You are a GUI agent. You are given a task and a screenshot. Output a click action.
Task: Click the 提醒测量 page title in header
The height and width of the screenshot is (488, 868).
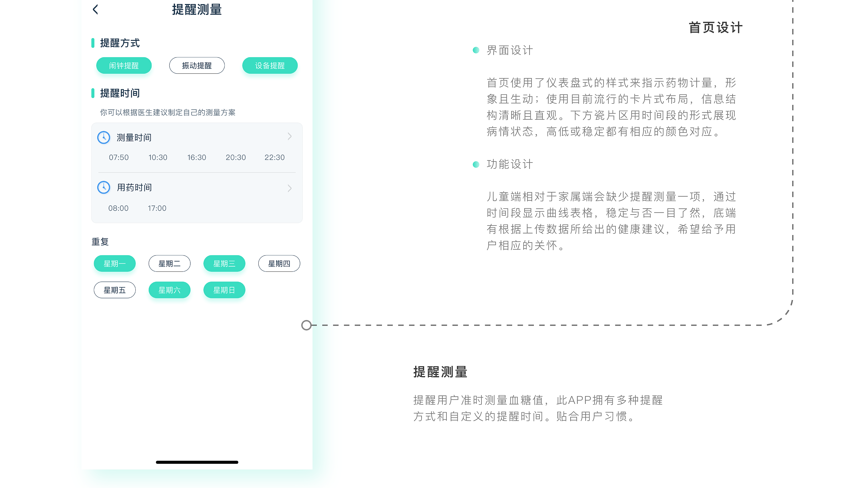(197, 10)
